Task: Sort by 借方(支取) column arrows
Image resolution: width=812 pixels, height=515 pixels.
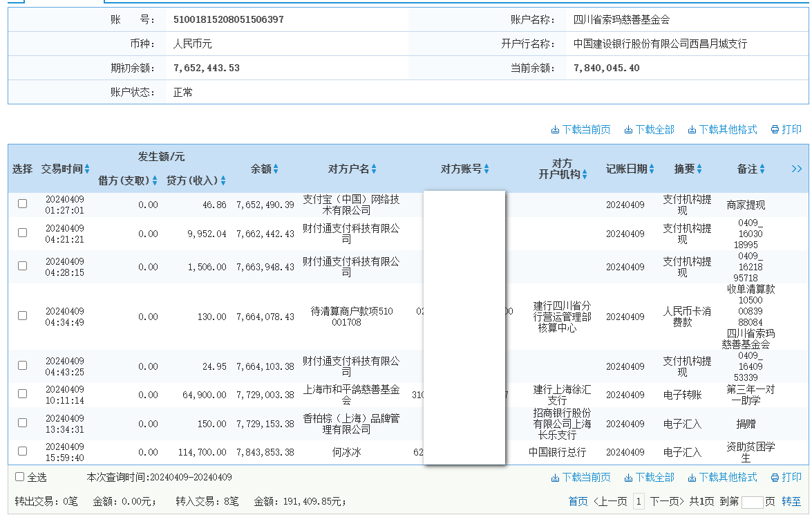Action: click(x=154, y=180)
